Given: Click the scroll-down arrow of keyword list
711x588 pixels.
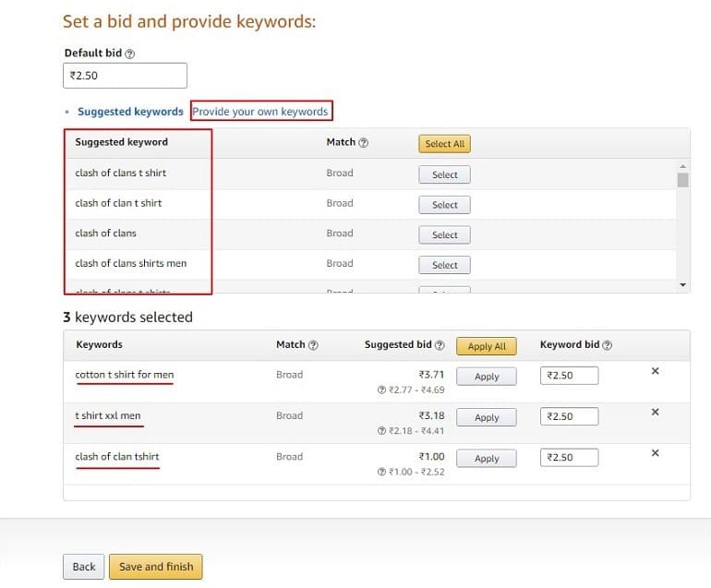Looking at the screenshot, I should (683, 284).
